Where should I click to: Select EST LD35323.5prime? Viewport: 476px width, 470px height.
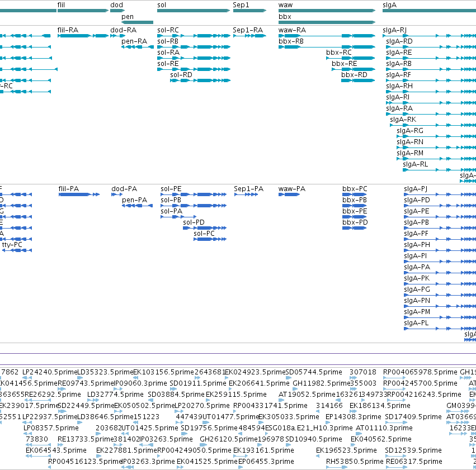pyautogui.click(x=80, y=378)
